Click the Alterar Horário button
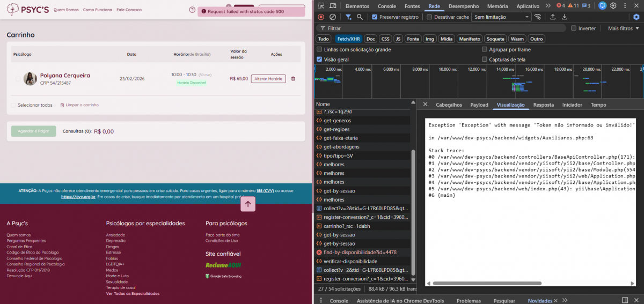Image resolution: width=644 pixels, height=304 pixels. click(268, 79)
